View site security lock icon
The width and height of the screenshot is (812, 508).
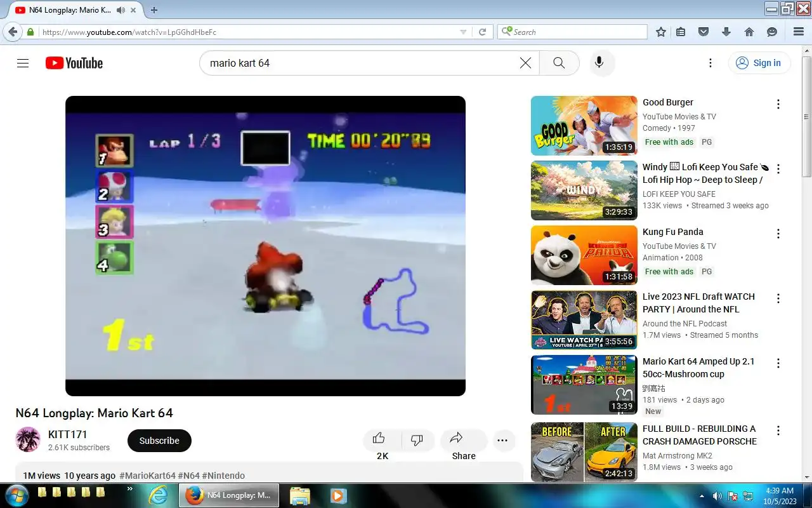pyautogui.click(x=30, y=32)
